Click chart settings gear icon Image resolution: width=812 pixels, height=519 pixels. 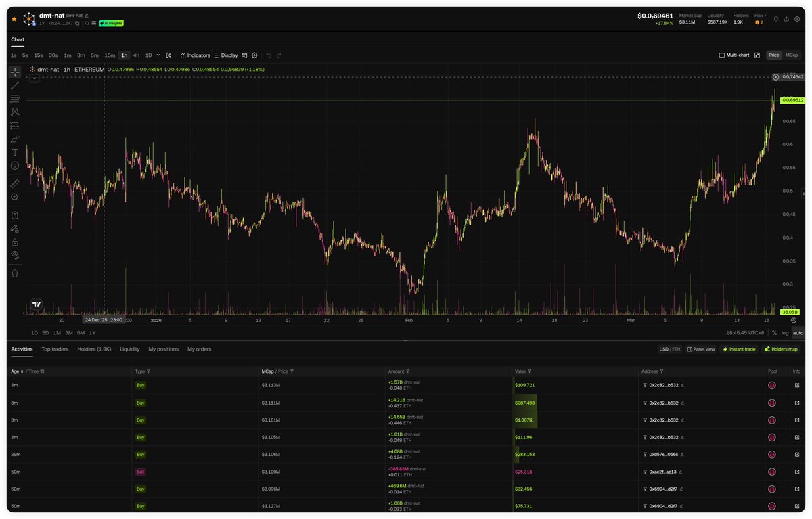[x=254, y=55]
